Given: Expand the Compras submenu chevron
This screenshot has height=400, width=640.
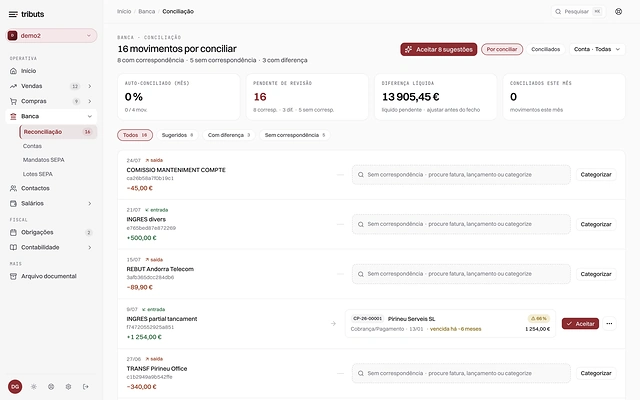Looking at the screenshot, I should 89,101.
